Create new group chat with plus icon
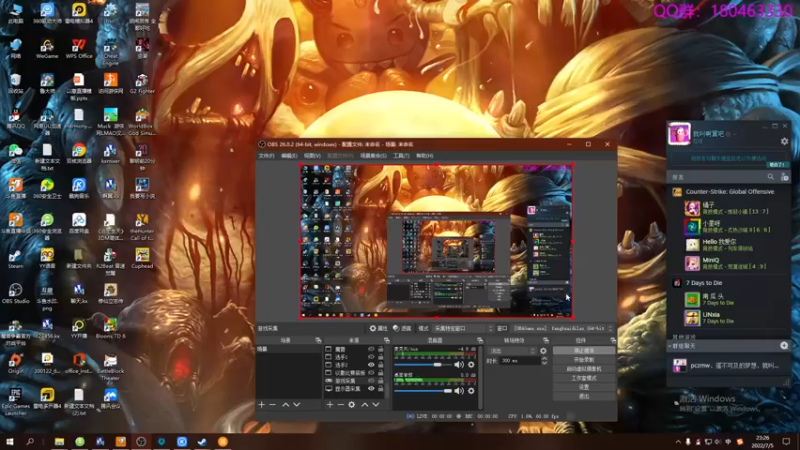Image resolution: width=800 pixels, height=450 pixels. 784,346
